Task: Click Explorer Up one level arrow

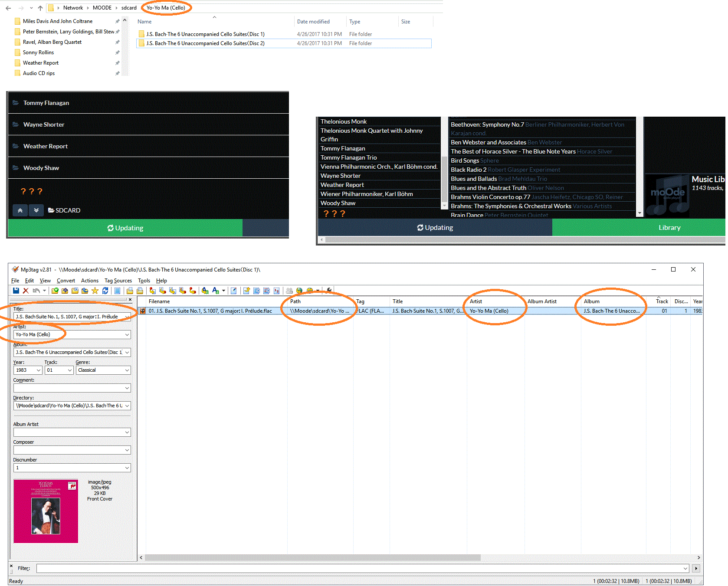Action: point(40,8)
